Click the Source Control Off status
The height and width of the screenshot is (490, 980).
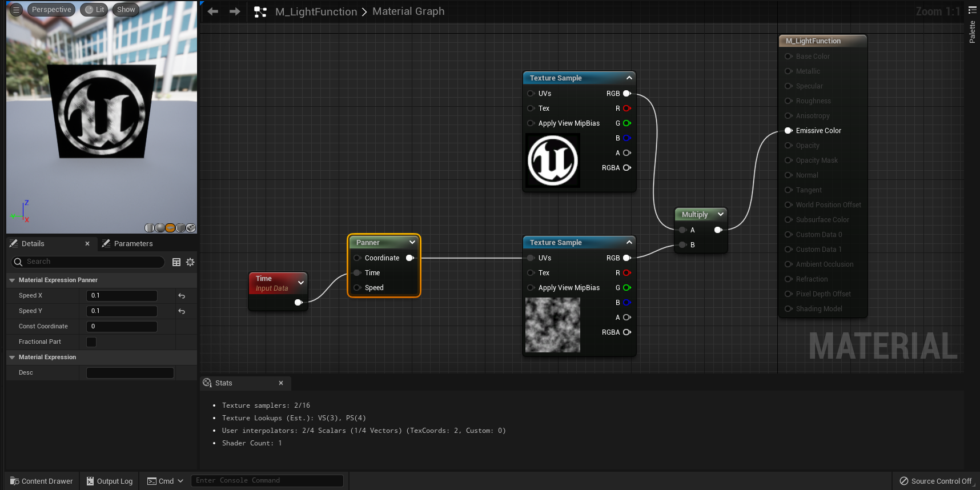pyautogui.click(x=935, y=481)
